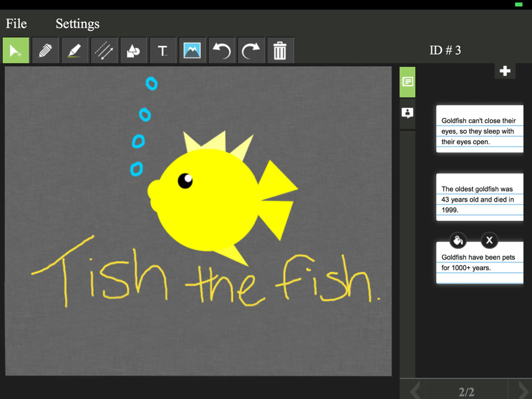Delete note using the X button
Screen dimensions: 532x399
489,240
